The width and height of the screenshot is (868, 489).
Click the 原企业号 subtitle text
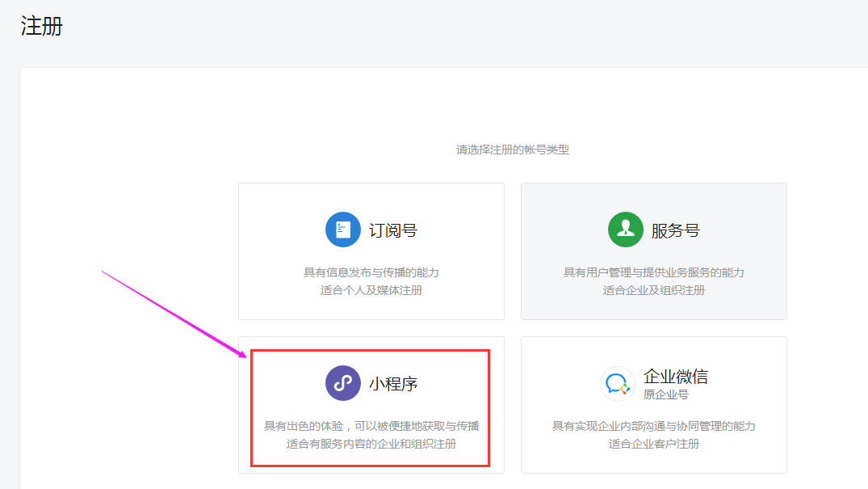pyautogui.click(x=666, y=394)
